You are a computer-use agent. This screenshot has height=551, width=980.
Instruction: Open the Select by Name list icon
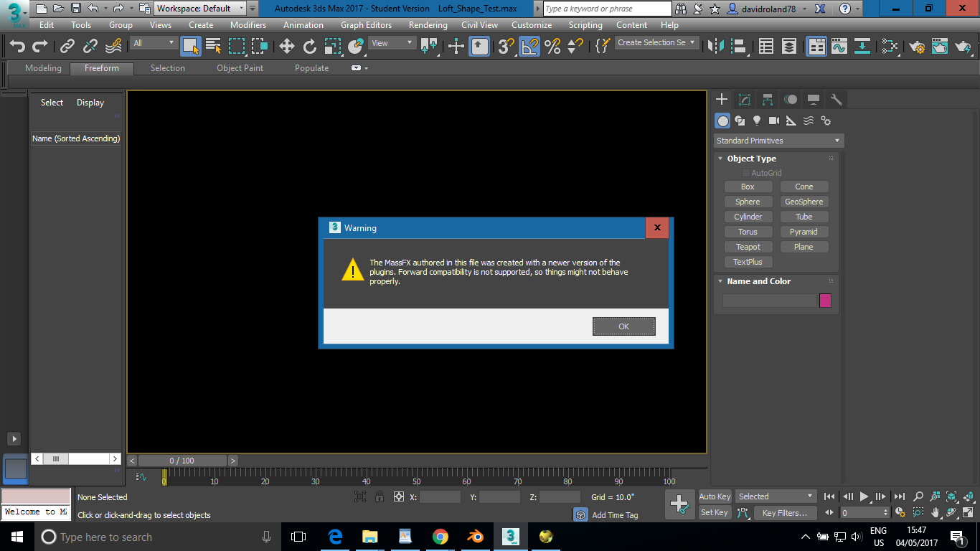click(213, 47)
